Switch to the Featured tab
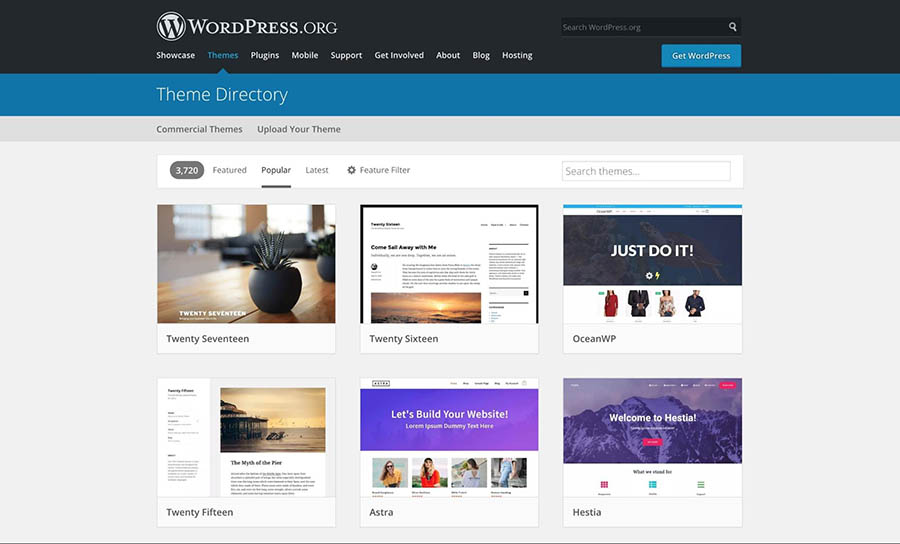The image size is (900, 544). (229, 170)
